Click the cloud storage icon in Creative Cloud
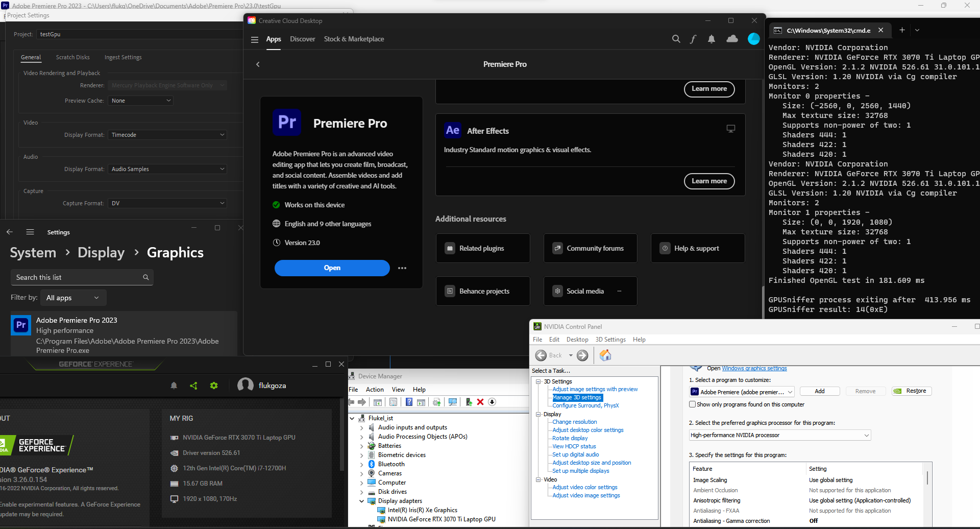980x529 pixels. 732,39
